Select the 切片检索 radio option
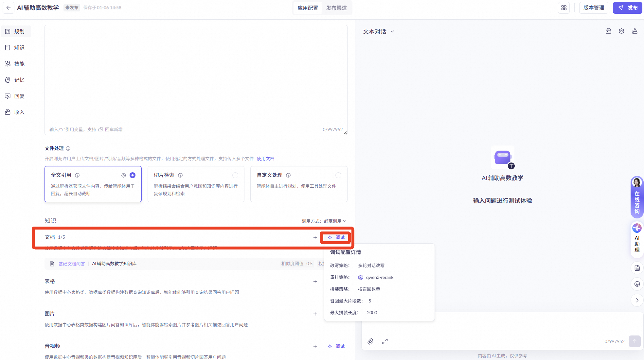644x360 pixels. click(235, 175)
